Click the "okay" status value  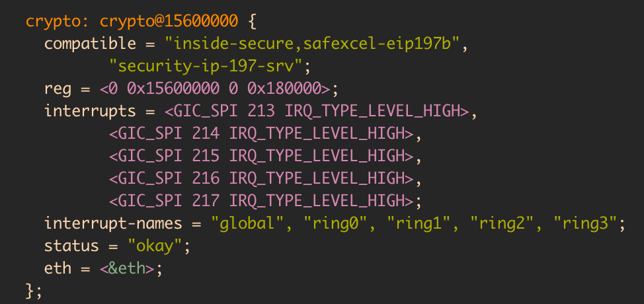click(x=155, y=246)
